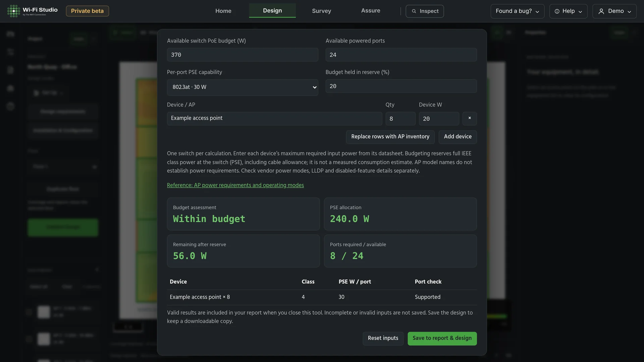Click the Add device button
The height and width of the screenshot is (362, 644).
coord(458,137)
